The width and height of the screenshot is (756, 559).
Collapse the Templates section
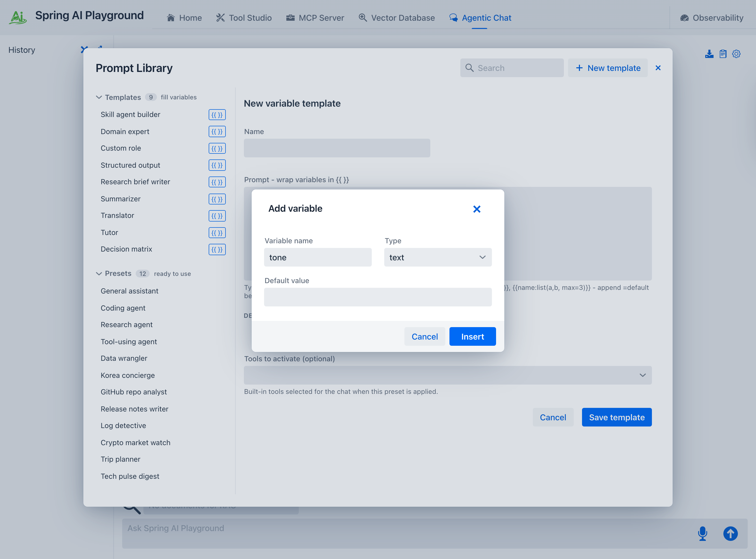pos(99,97)
